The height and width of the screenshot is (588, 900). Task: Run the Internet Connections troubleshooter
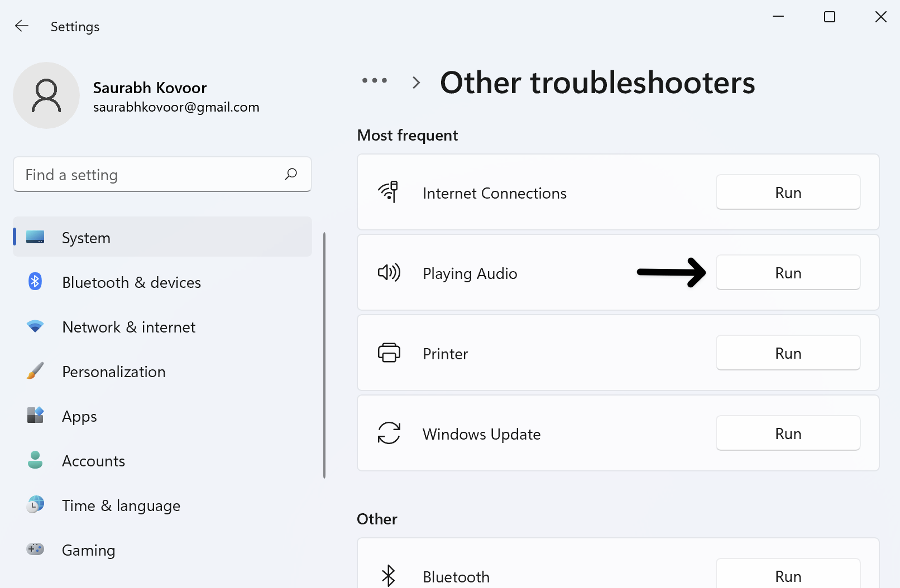[x=788, y=192]
